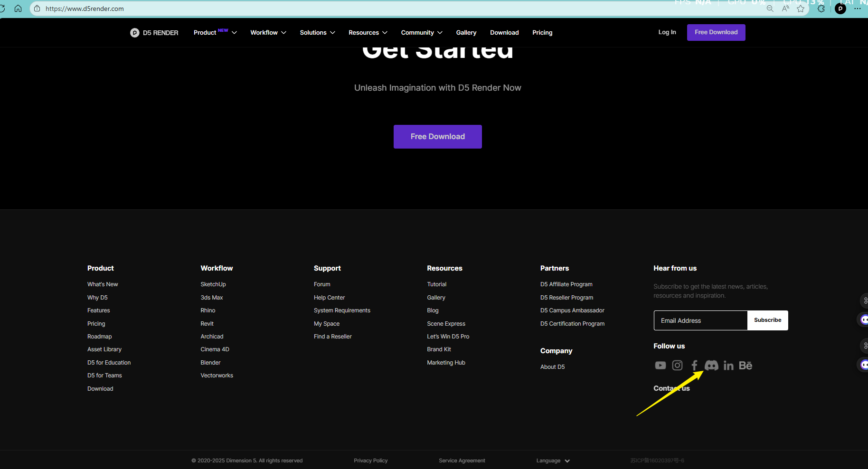Open the D5 Affiliate Program link
Screen dimensions: 868x469
(x=566, y=284)
